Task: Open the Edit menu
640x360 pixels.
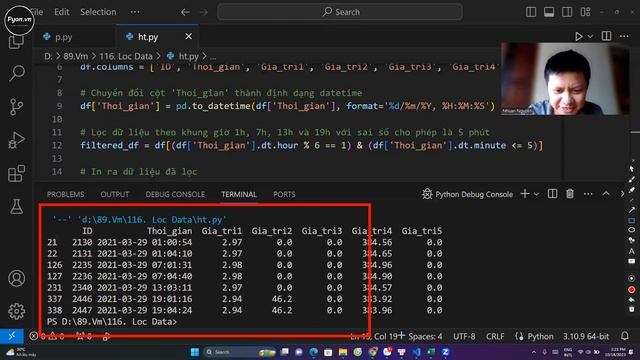Action: pos(62,12)
